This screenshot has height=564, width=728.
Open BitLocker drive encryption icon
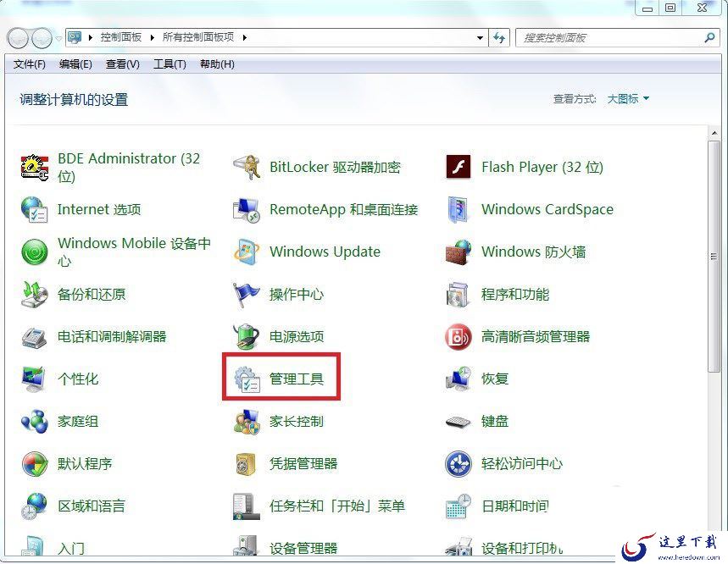tap(246, 167)
